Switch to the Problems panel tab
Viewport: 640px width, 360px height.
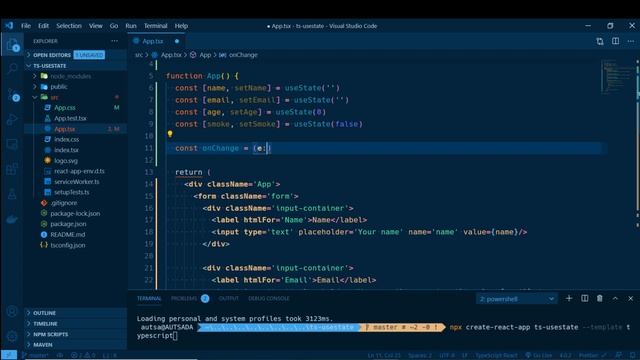point(190,298)
